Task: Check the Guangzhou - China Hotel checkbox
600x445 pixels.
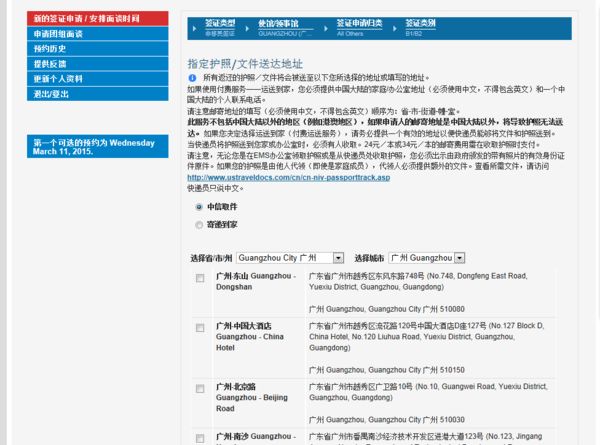Action: [198, 327]
